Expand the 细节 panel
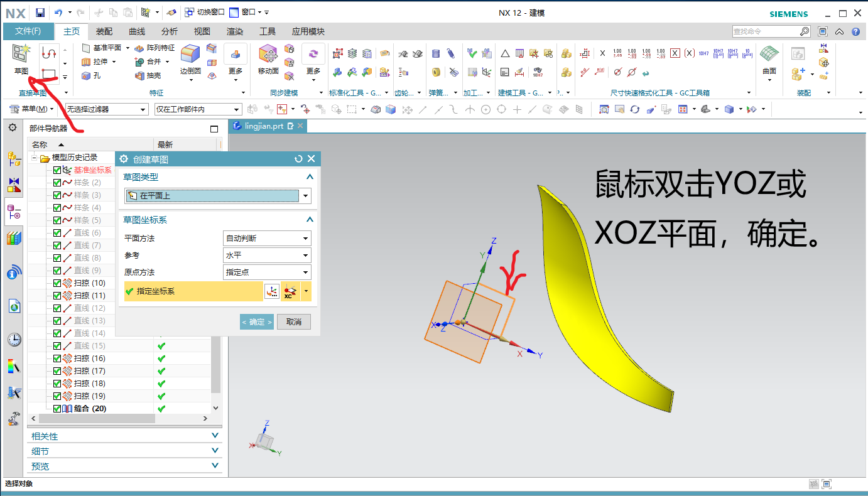Image resolution: width=868 pixels, height=496 pixels. click(x=125, y=451)
